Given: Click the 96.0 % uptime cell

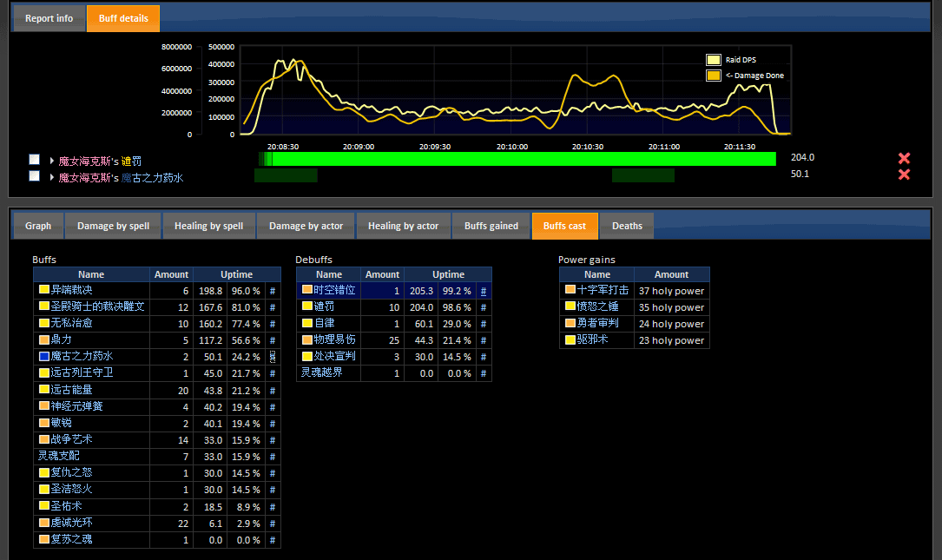Looking at the screenshot, I should pyautogui.click(x=246, y=291).
